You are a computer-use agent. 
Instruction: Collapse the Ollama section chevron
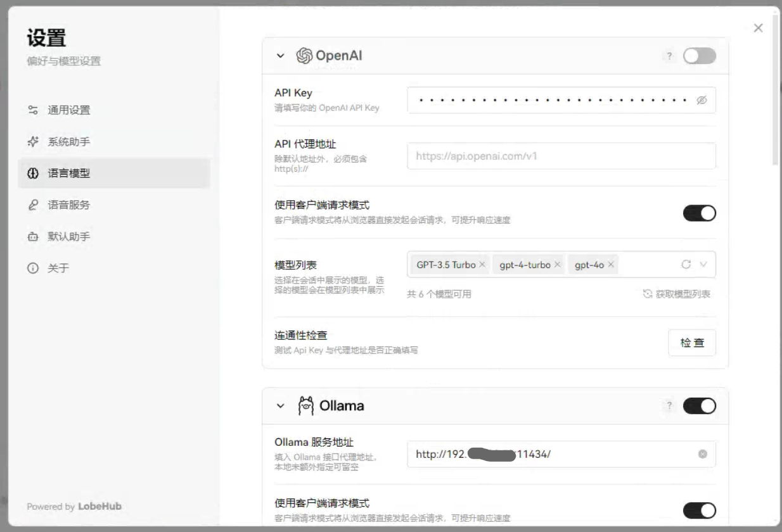281,406
